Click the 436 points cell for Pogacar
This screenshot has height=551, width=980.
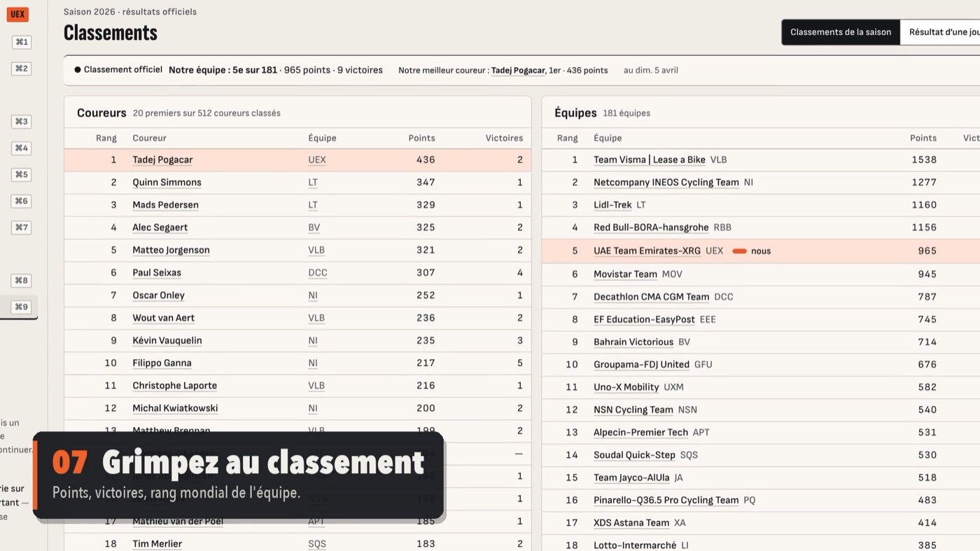[426, 160]
